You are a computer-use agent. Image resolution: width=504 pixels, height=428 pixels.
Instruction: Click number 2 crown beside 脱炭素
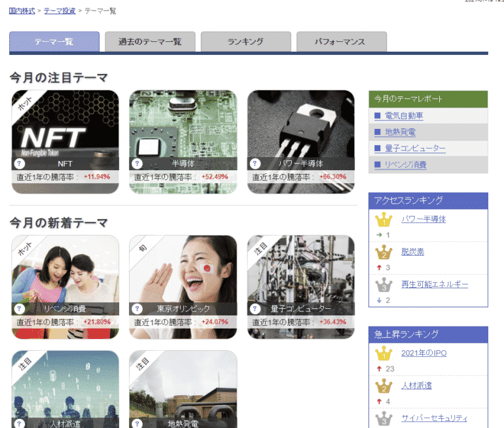tap(384, 253)
